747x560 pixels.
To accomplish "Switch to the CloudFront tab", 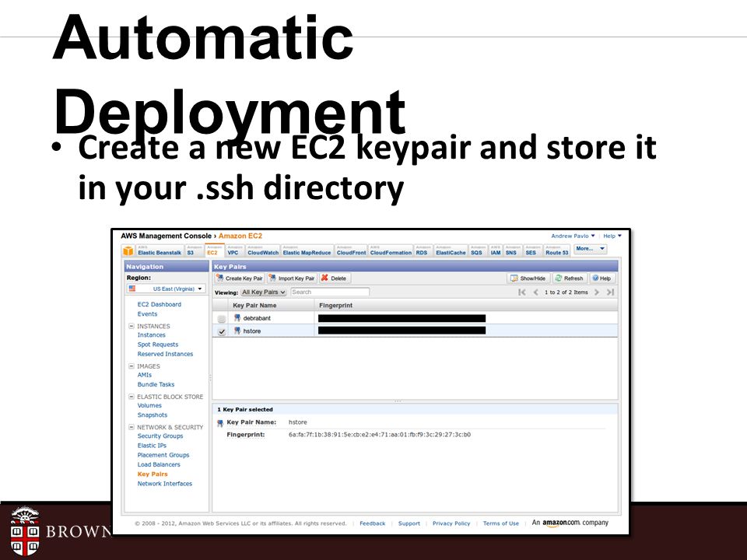I will coord(351,250).
